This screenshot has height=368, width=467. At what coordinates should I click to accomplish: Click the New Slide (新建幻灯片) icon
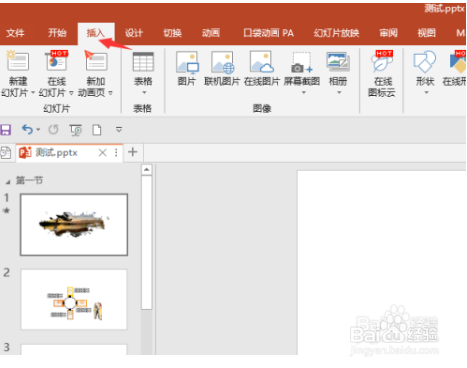17,61
